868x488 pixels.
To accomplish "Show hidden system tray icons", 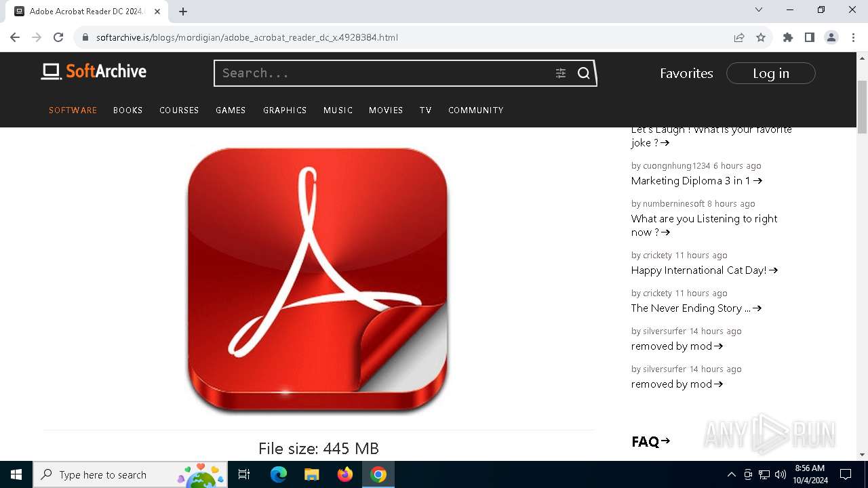I will tap(732, 474).
